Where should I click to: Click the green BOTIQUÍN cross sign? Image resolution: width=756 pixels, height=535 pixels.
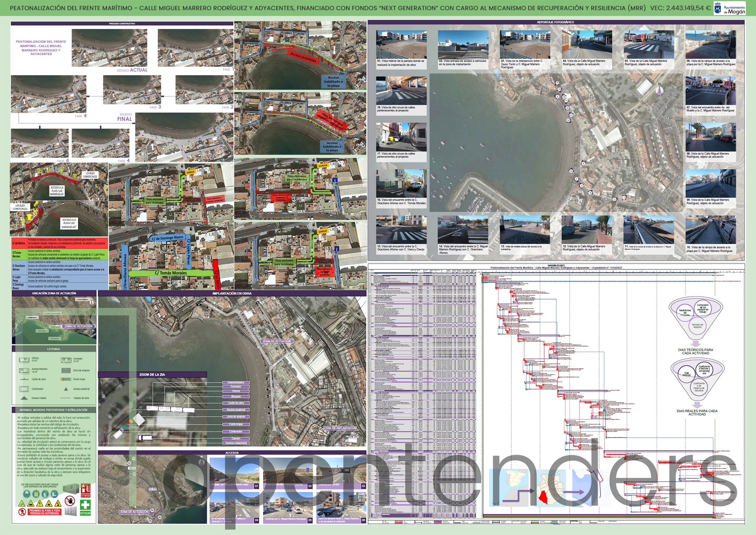(85, 507)
